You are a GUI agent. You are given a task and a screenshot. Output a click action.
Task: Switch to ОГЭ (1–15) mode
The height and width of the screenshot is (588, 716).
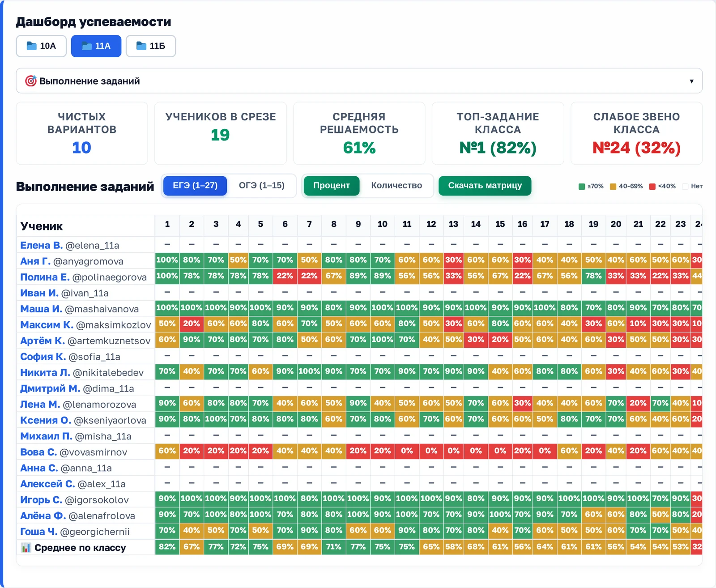coord(262,185)
